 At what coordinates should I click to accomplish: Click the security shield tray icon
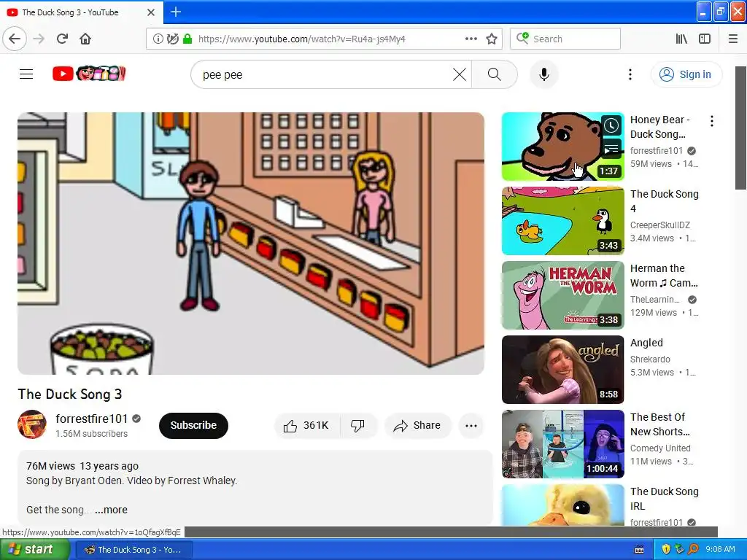(x=666, y=549)
